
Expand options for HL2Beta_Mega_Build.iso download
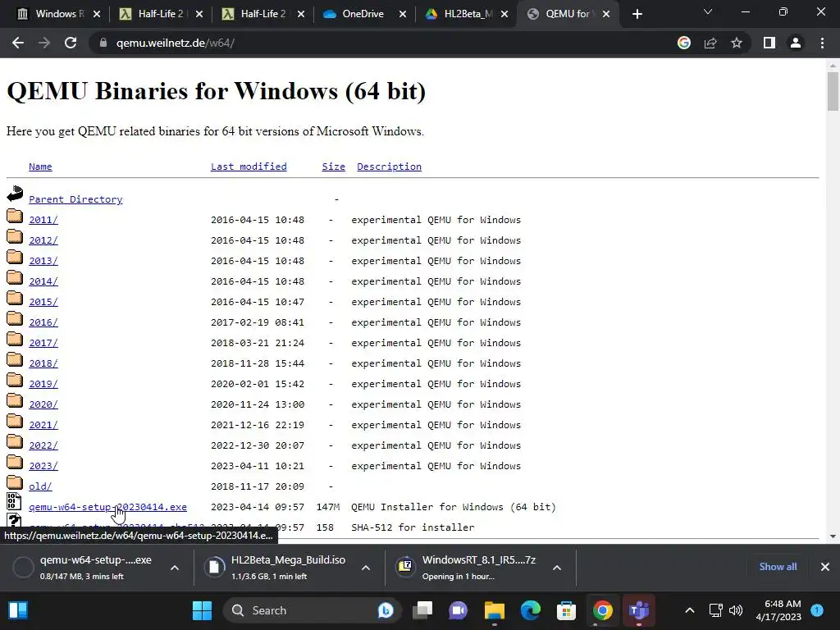click(366, 568)
